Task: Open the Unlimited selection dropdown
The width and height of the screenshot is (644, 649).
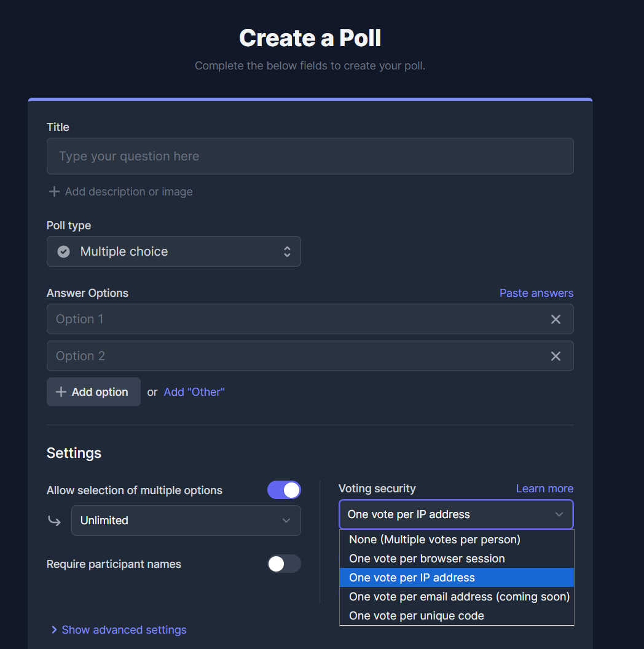Action: (x=186, y=521)
